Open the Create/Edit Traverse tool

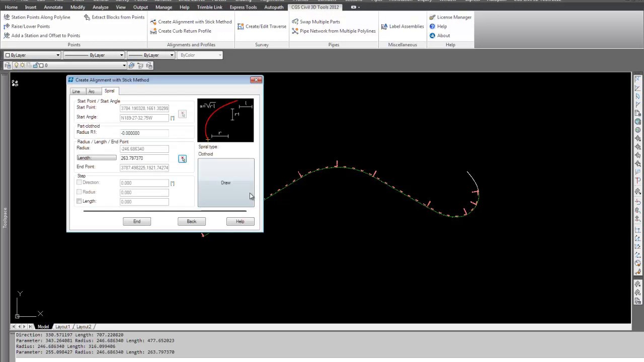(x=262, y=26)
